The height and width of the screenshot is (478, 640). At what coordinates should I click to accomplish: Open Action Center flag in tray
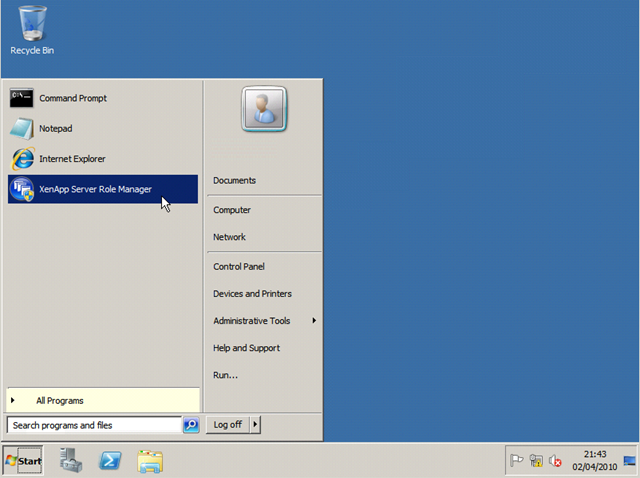pos(516,460)
